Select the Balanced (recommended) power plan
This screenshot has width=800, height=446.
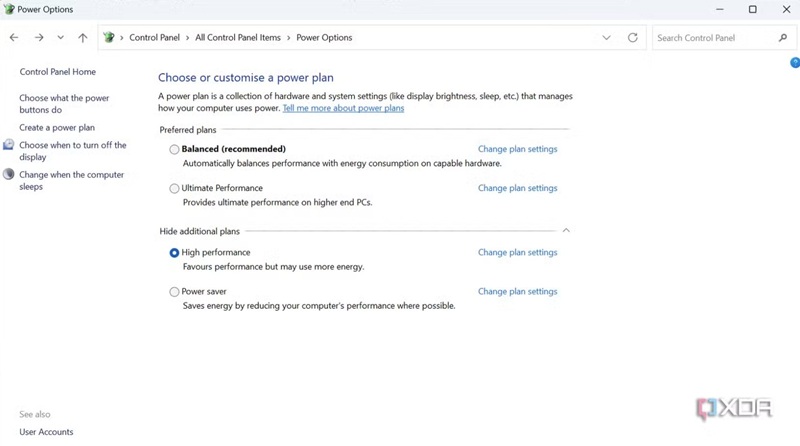click(x=175, y=149)
